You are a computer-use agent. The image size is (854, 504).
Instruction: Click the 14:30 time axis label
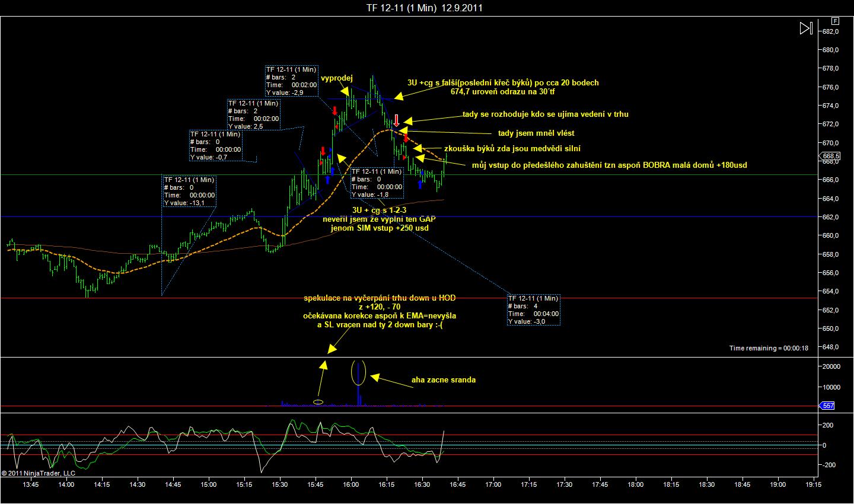(x=138, y=484)
